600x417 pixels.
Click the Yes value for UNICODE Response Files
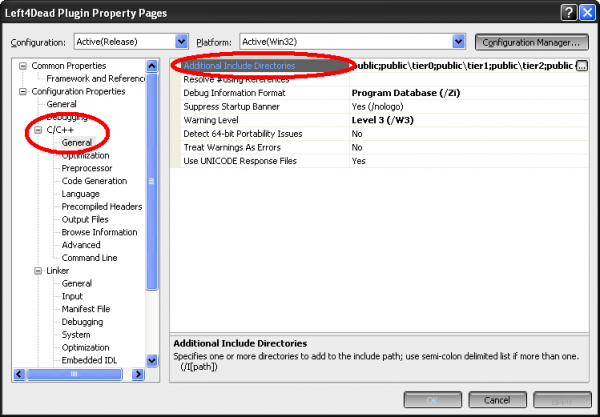coord(359,161)
